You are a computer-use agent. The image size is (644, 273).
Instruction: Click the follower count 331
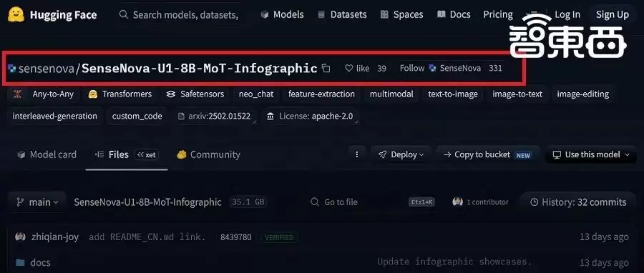click(495, 68)
